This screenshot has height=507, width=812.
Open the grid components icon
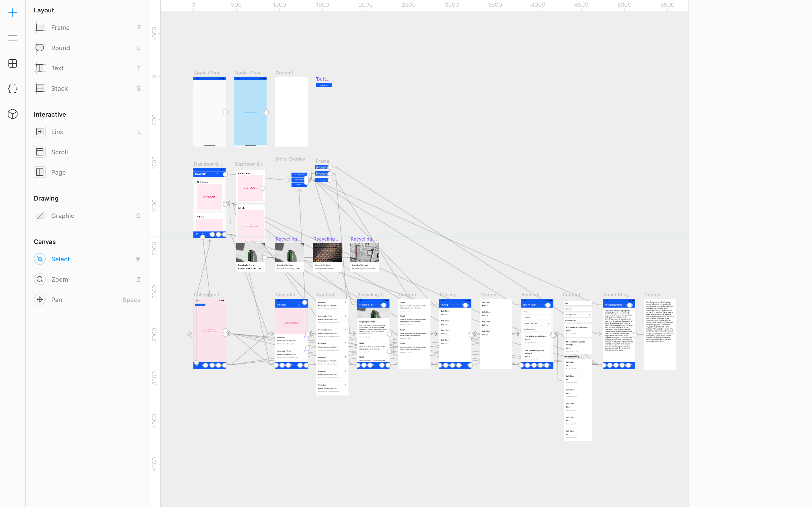point(13,63)
